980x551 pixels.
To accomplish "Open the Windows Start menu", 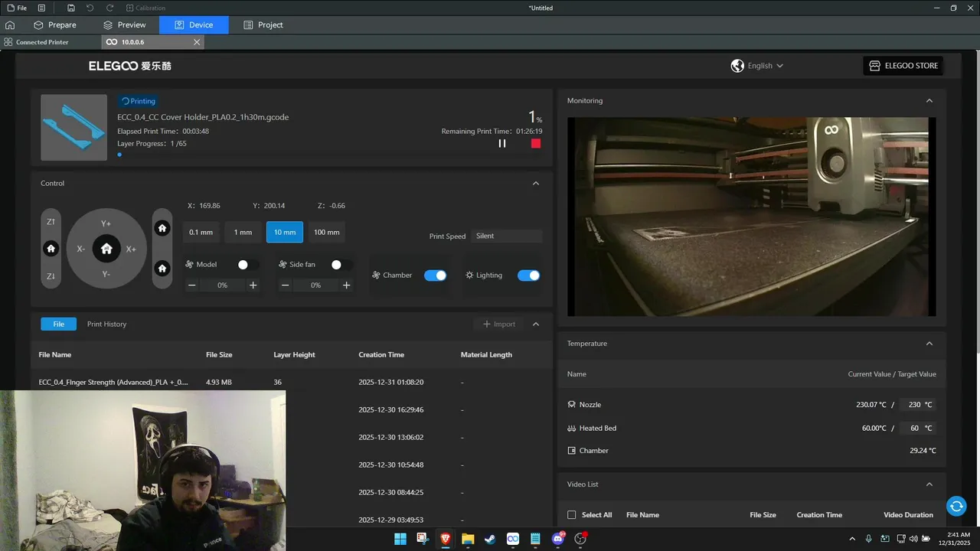I will [400, 539].
